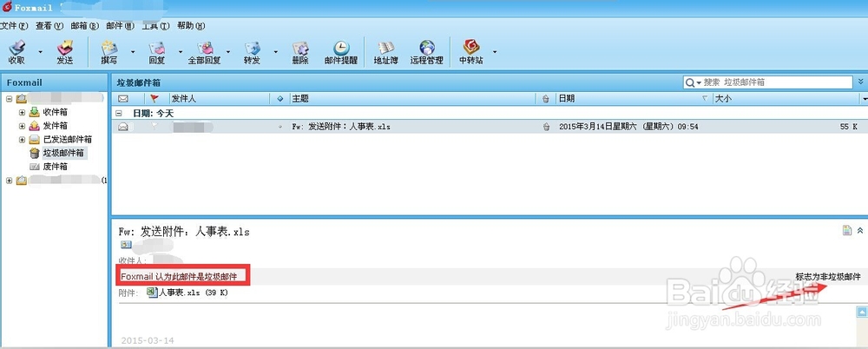Click the preview scrollbar up arrow

[861, 312]
